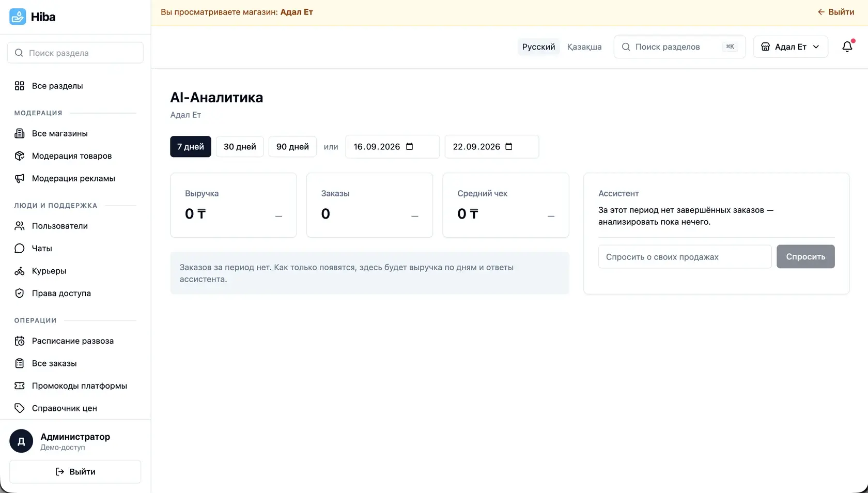Click the Пользователи people icon

click(x=20, y=226)
